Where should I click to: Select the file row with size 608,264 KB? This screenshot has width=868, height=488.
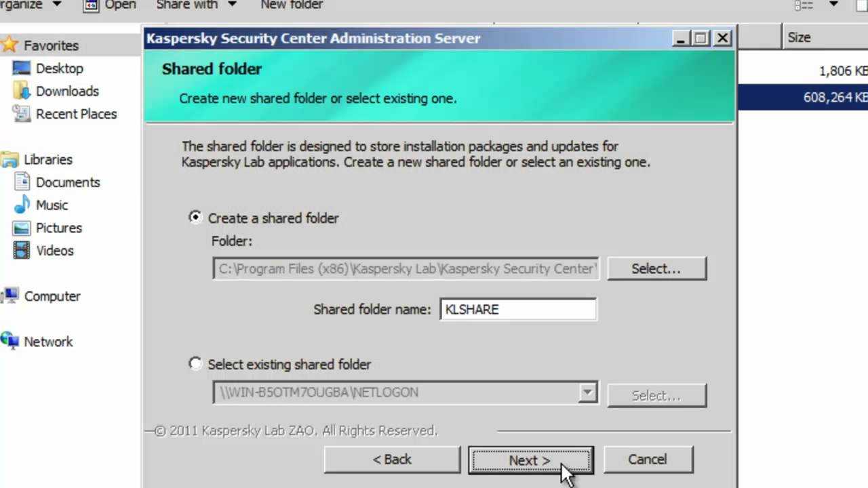(x=803, y=97)
